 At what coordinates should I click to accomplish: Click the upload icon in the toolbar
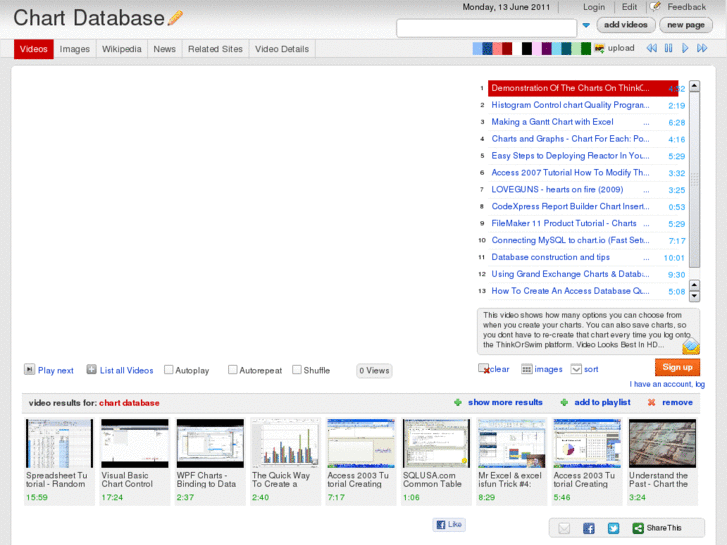click(599, 48)
